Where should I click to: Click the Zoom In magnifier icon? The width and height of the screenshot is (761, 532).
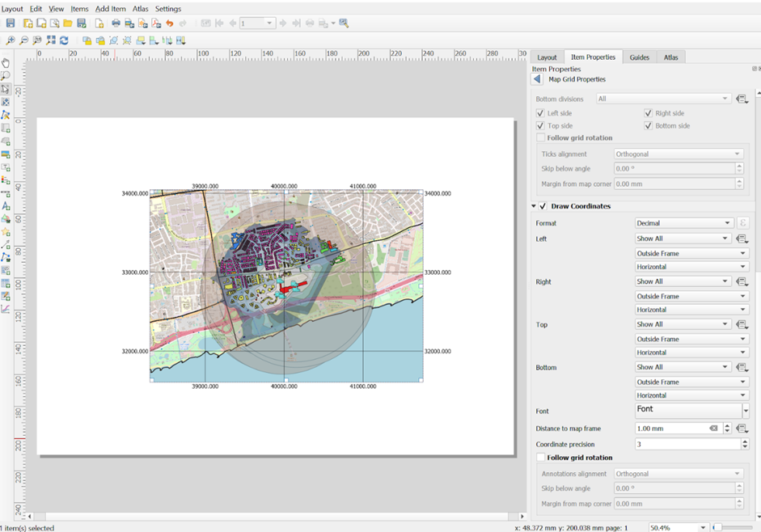click(x=11, y=40)
